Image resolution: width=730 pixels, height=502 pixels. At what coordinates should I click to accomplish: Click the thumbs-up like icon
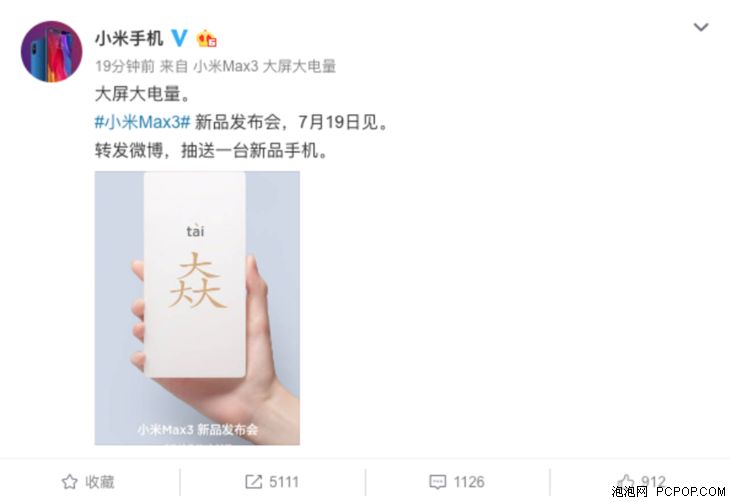click(x=626, y=482)
